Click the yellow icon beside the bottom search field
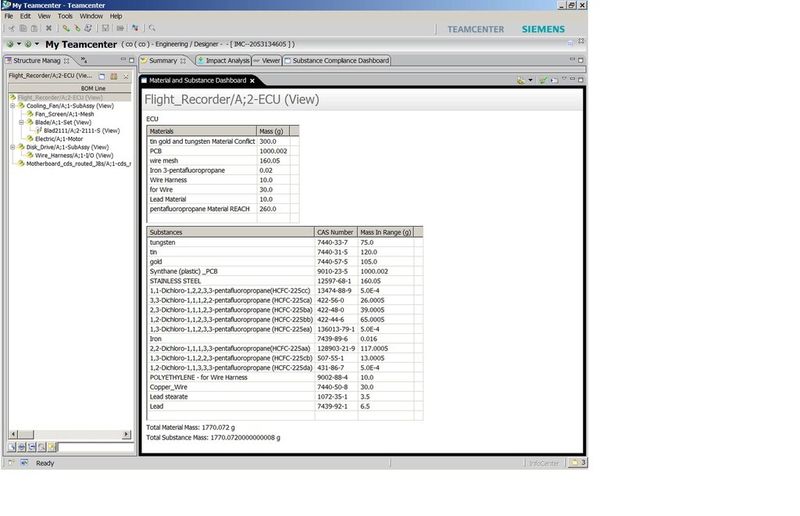The width and height of the screenshot is (800, 516). pos(52,447)
